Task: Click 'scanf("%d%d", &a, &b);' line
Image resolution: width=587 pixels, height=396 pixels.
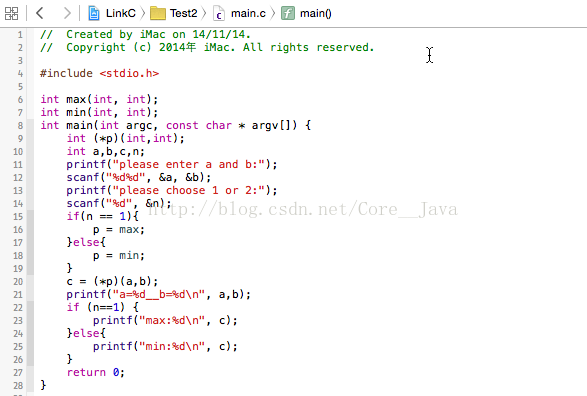Action: point(139,177)
